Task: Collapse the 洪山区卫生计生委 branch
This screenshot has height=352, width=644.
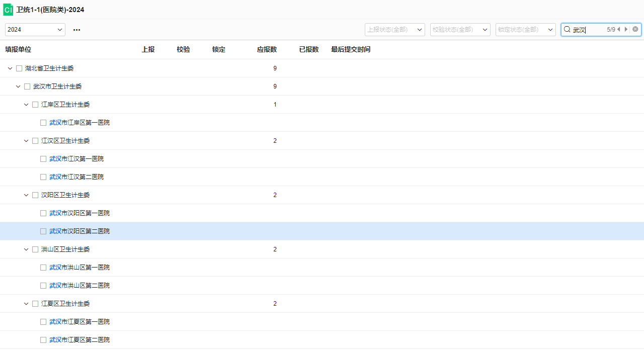Action: tap(26, 249)
